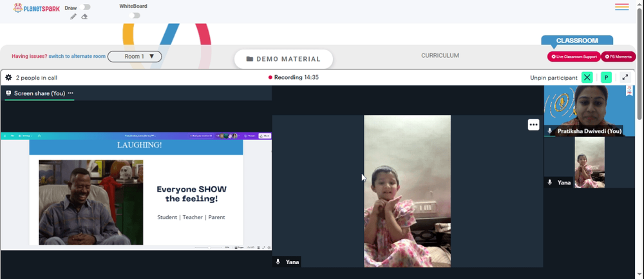
Task: Click the PS Moments button
Action: (618, 57)
